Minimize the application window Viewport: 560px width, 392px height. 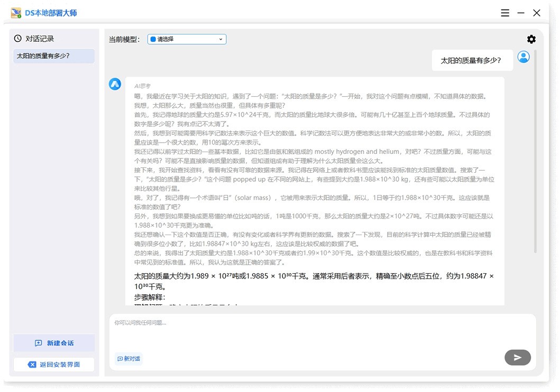[x=521, y=13]
